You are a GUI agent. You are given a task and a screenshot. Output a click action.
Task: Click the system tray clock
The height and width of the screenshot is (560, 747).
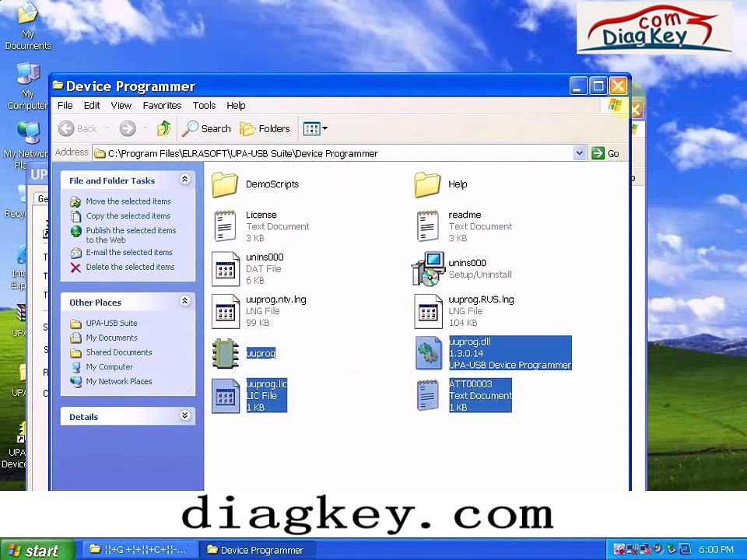point(716,550)
